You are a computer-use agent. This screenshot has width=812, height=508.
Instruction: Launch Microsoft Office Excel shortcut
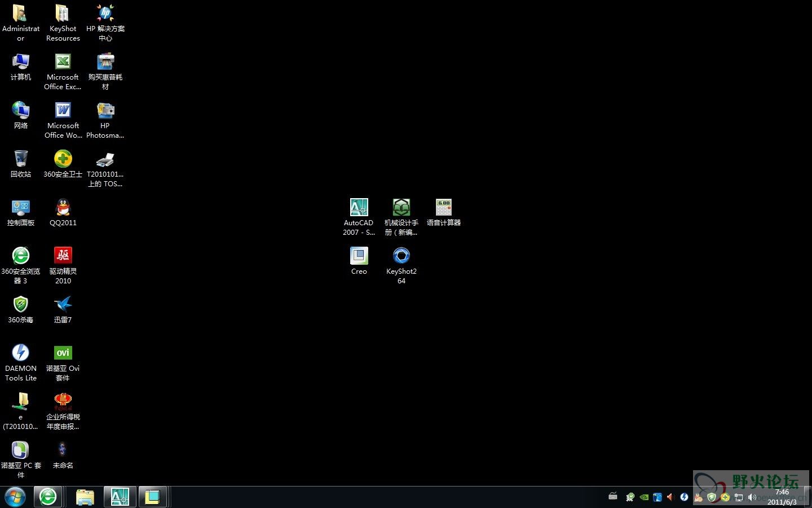[x=63, y=62]
